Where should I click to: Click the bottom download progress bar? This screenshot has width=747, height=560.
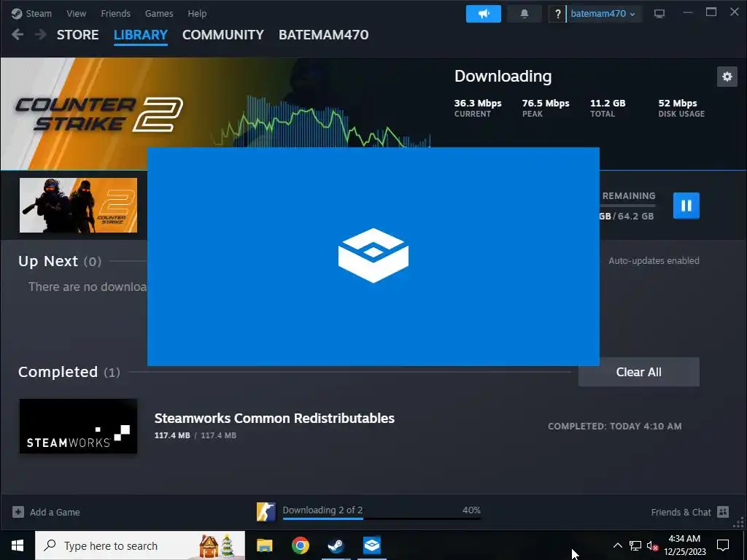[382, 518]
